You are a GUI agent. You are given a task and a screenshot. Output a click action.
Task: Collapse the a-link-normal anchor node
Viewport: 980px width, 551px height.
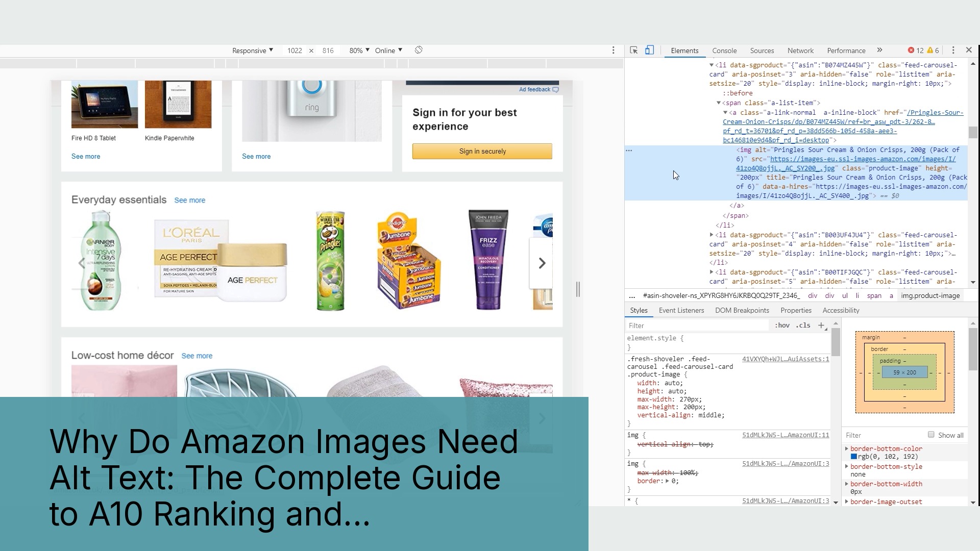pos(725,113)
